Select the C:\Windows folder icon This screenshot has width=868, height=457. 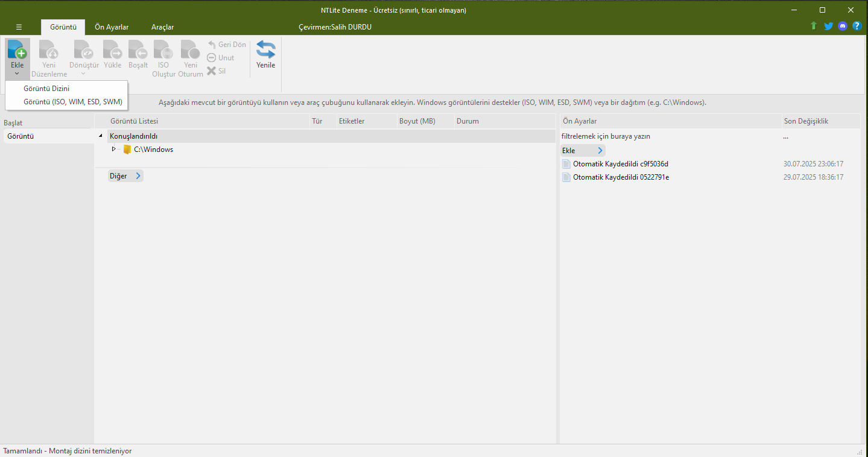tap(127, 150)
